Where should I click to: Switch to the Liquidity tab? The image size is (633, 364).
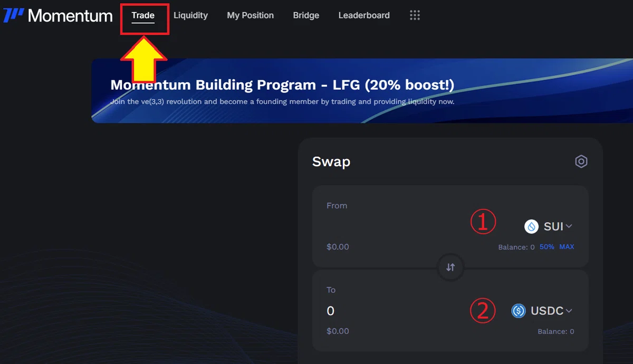point(190,15)
